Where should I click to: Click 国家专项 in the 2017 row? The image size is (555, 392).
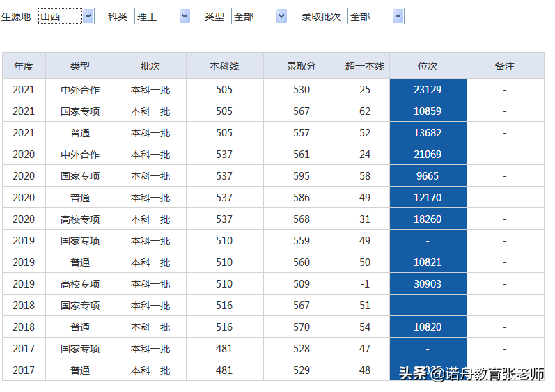point(80,349)
